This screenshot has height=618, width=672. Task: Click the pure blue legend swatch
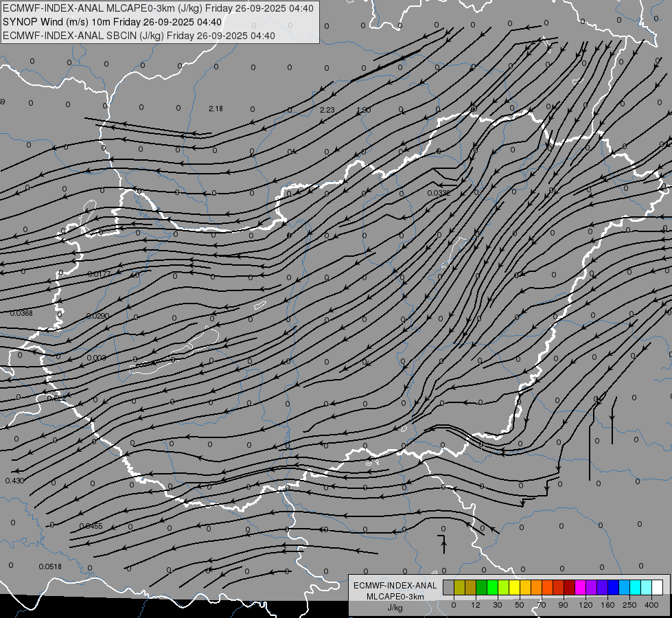(x=614, y=587)
